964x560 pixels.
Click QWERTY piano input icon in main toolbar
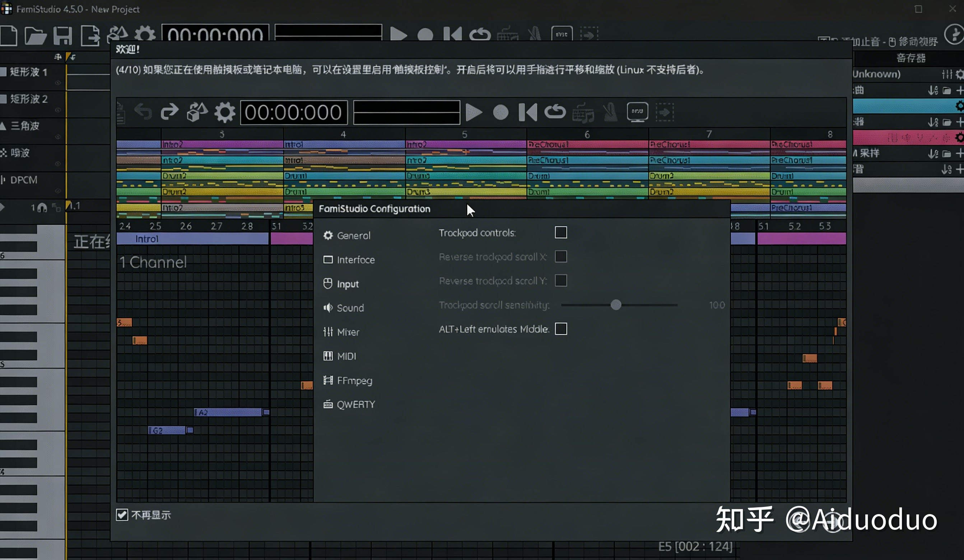tap(508, 34)
